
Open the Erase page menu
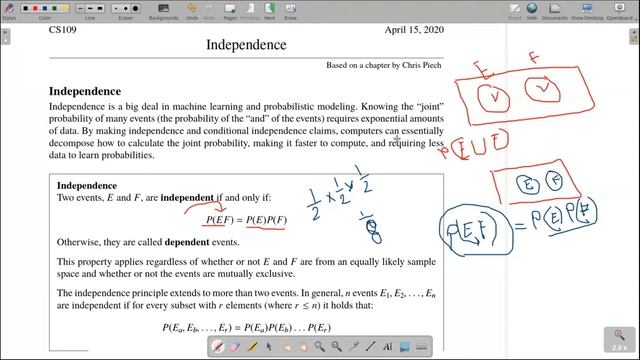290,11
